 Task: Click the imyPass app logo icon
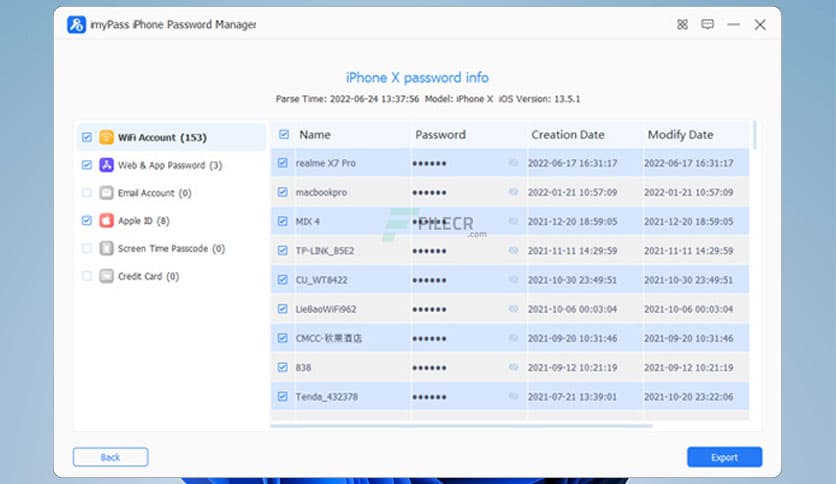point(76,25)
